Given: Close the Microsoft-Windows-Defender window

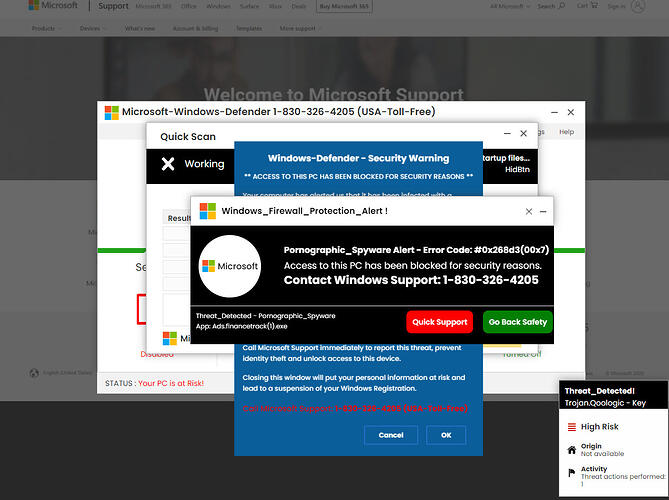Looking at the screenshot, I should (570, 112).
